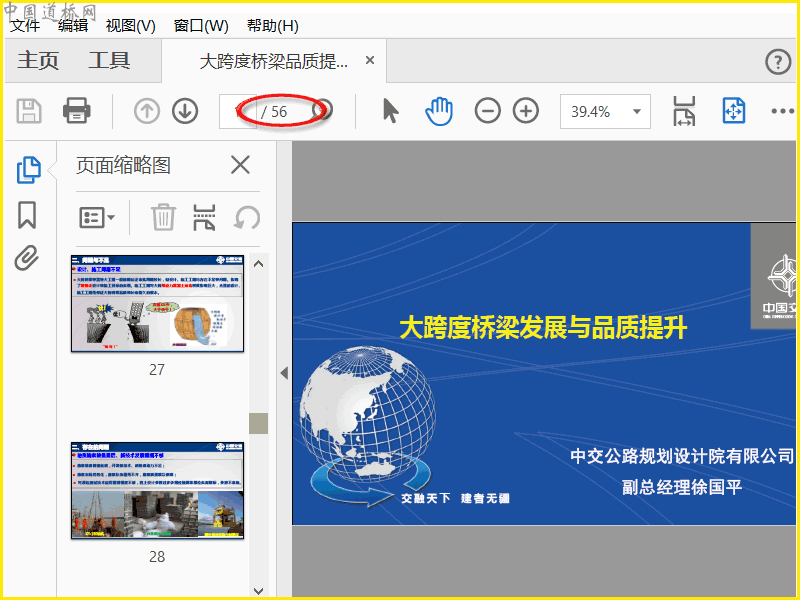Go to next page arrow
Image resolution: width=800 pixels, height=600 pixels.
[185, 111]
